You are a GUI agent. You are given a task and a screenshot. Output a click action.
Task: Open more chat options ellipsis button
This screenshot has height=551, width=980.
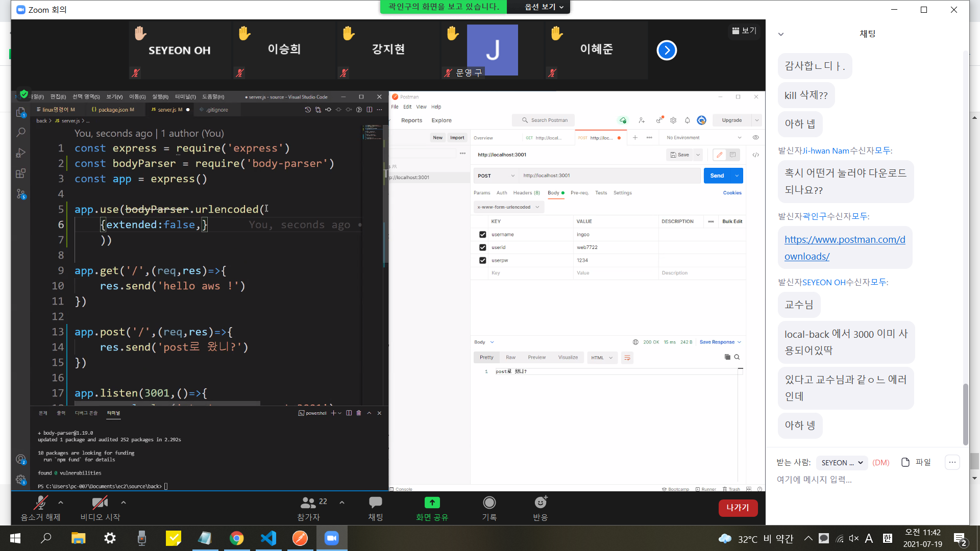[x=952, y=462]
